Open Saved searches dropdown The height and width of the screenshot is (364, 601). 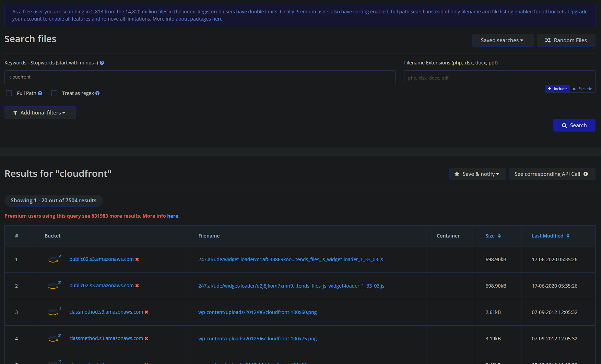coord(502,40)
